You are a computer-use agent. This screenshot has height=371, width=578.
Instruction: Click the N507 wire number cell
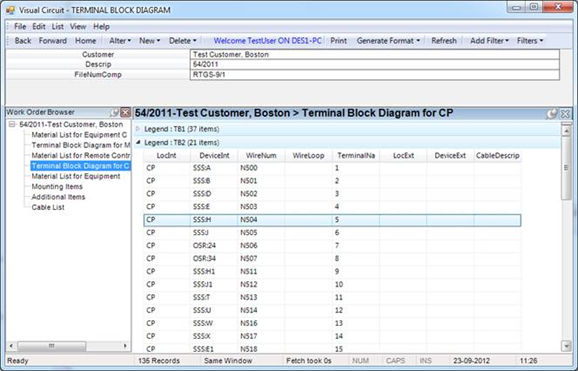pos(261,259)
